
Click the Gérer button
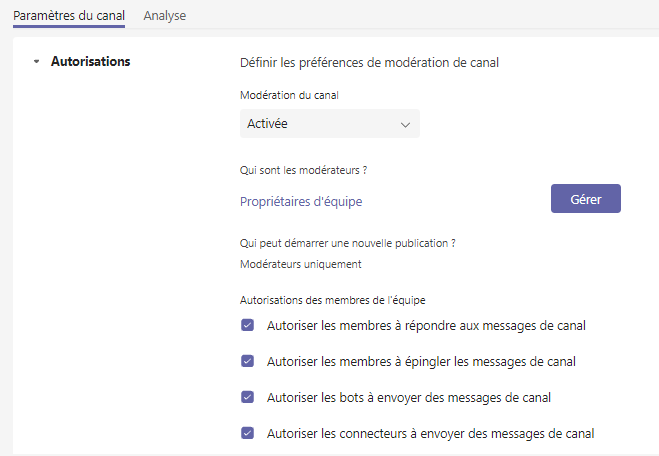point(585,198)
